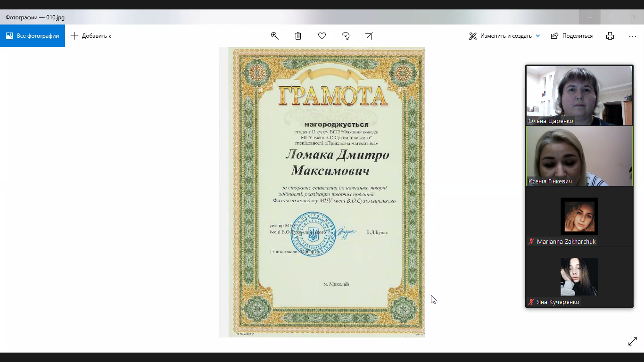Open the Добавить к menu

pos(91,36)
